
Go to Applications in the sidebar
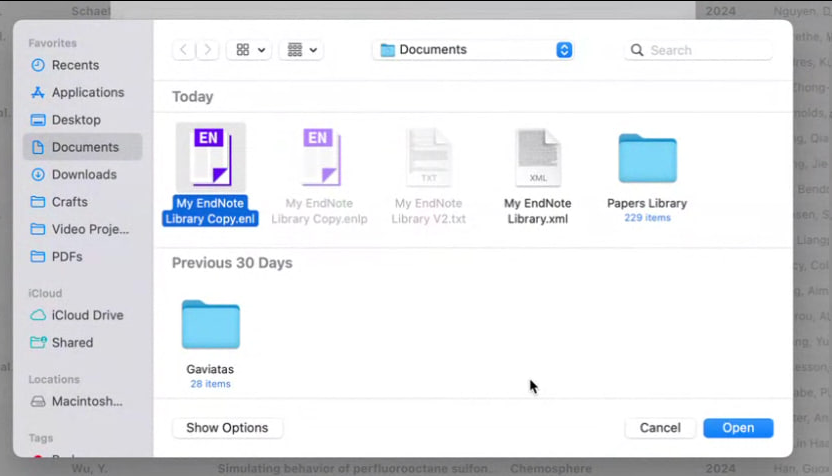87,92
